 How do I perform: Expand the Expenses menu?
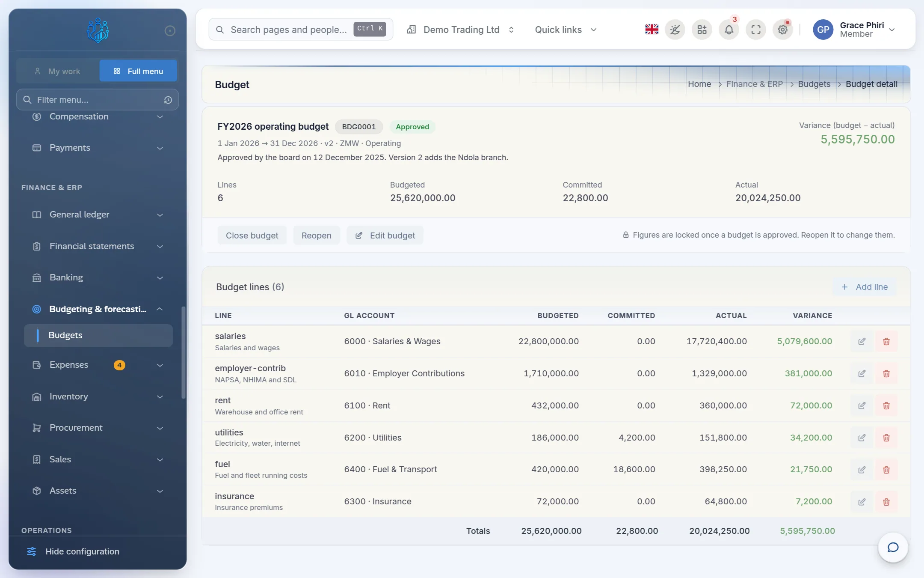98,365
